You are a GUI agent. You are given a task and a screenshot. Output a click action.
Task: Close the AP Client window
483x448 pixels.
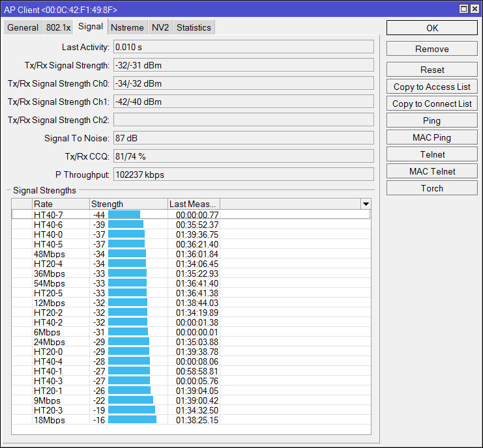tap(475, 9)
